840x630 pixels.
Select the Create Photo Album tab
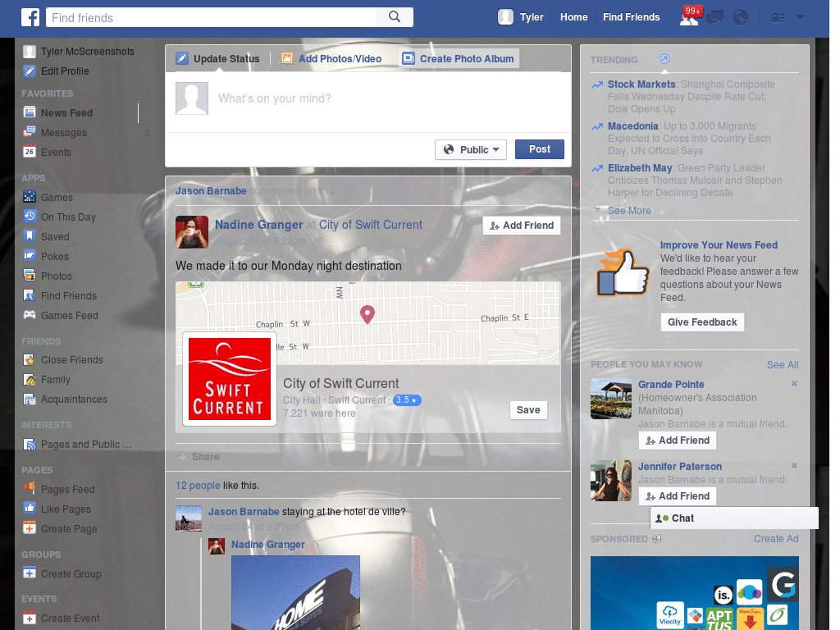(459, 58)
